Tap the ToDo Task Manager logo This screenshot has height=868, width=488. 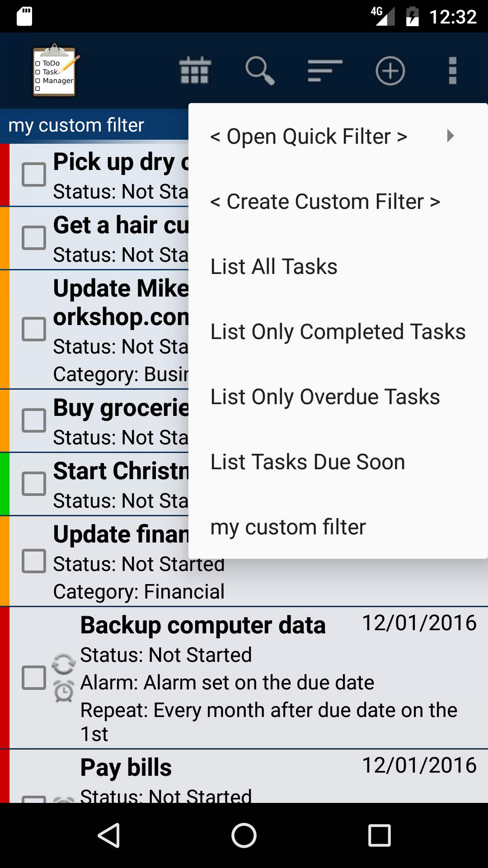click(x=55, y=71)
